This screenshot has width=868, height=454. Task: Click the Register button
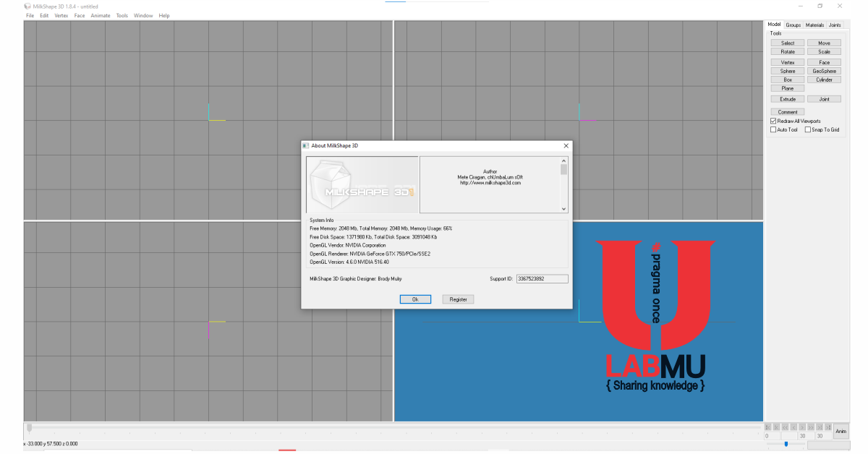(x=458, y=299)
